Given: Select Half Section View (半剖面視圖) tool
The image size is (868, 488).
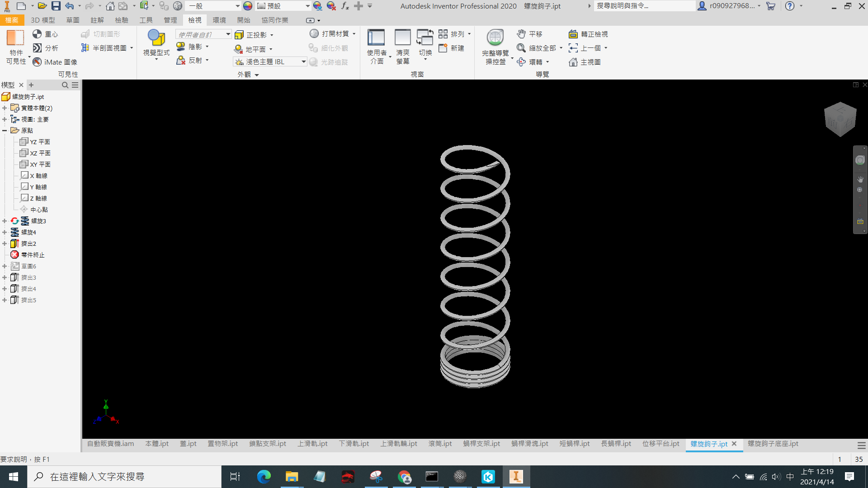Looking at the screenshot, I should point(107,48).
